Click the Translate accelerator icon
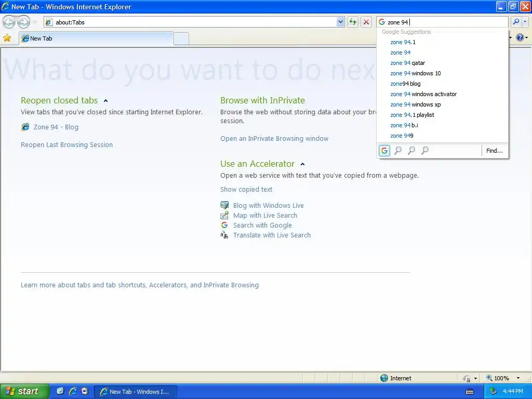The image size is (532, 399). click(224, 235)
